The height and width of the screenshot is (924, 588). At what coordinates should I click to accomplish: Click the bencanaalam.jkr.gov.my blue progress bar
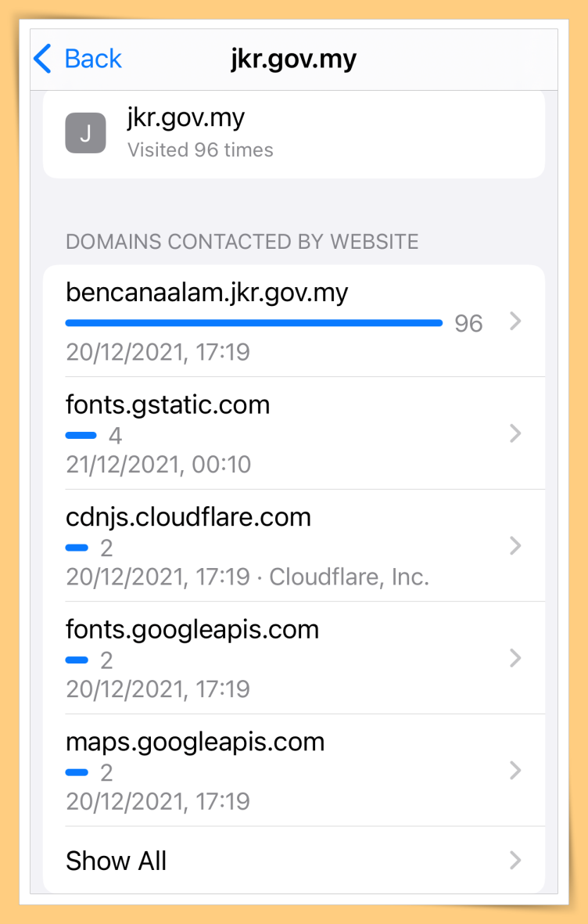tap(254, 323)
